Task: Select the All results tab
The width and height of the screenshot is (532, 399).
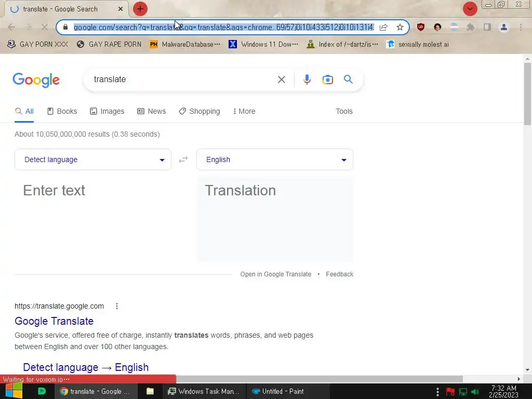Action: click(x=24, y=111)
